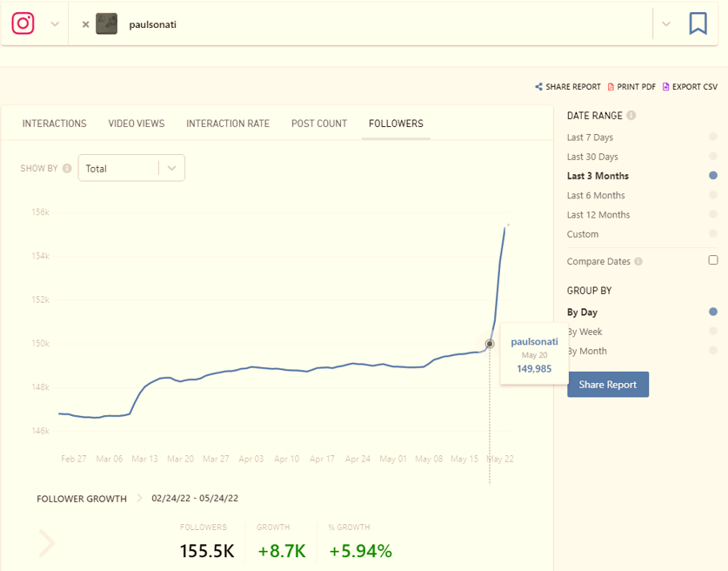Switch to the Interactions tab
This screenshot has height=571, width=728.
click(x=54, y=124)
